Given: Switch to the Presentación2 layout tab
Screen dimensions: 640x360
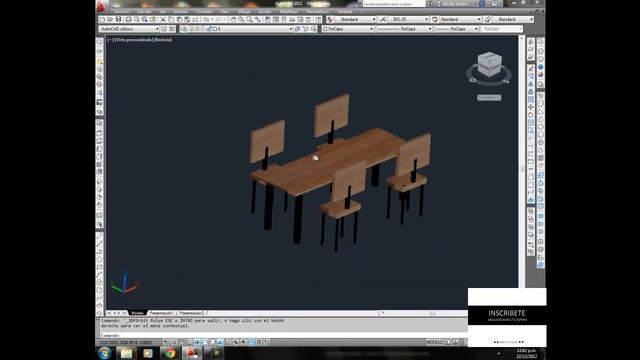Looking at the screenshot, I should coord(191,313).
